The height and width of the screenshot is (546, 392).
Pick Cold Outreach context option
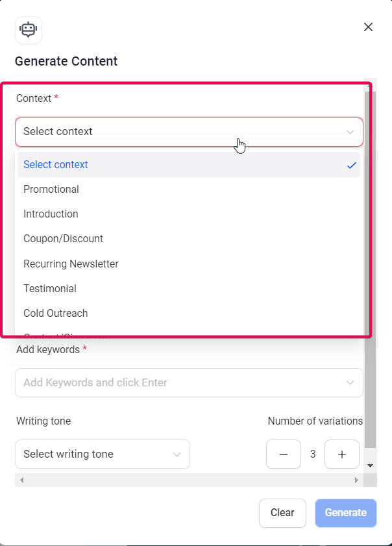tap(56, 314)
